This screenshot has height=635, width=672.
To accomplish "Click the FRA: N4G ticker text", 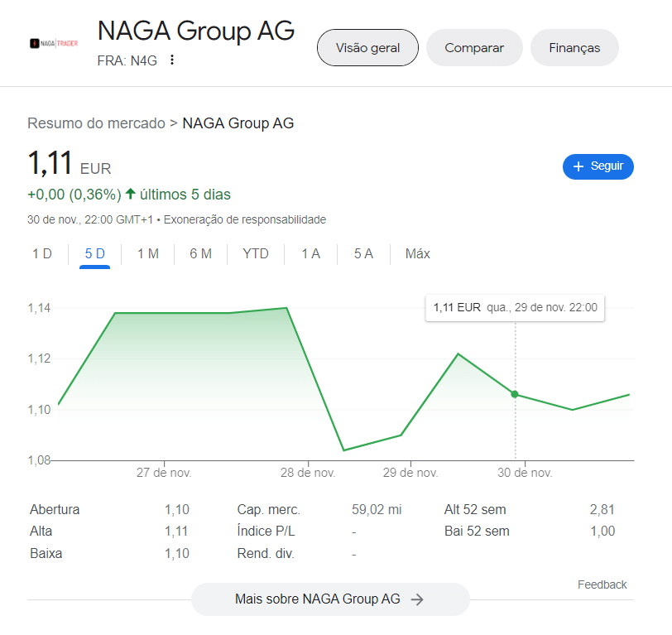I will [x=127, y=61].
